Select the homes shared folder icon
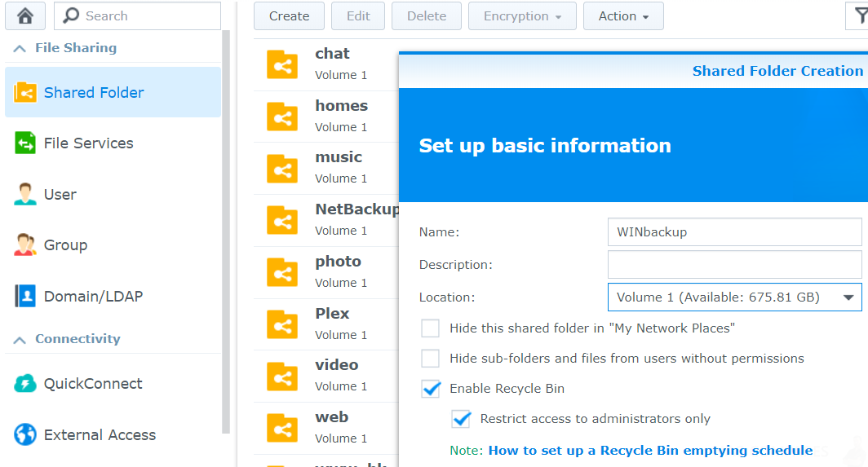 (282, 117)
